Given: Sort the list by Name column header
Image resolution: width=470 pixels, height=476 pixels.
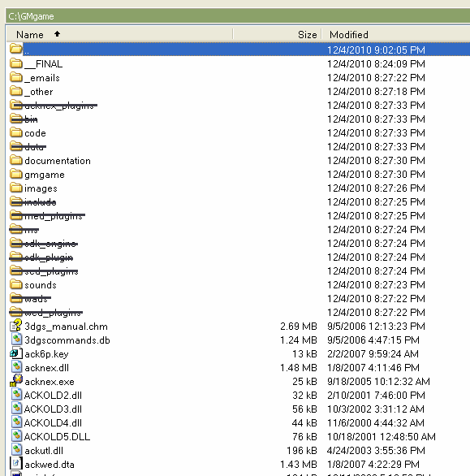Looking at the screenshot, I should point(30,35).
